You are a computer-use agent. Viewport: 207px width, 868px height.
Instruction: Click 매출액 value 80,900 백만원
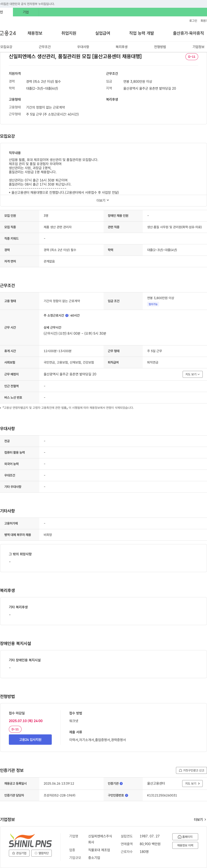point(150,844)
